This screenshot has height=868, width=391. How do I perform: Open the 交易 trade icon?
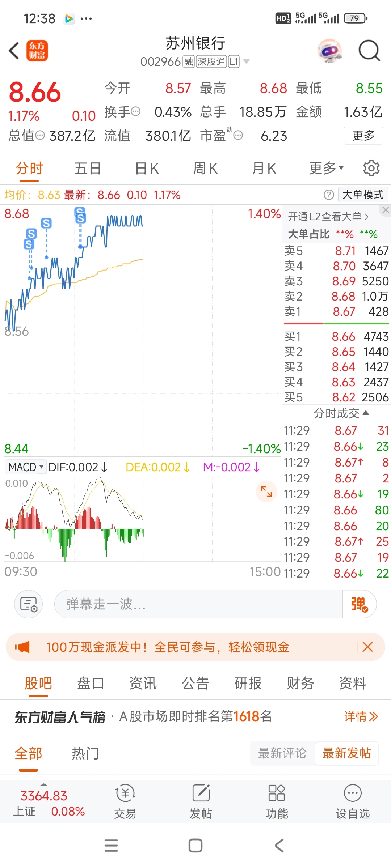click(125, 801)
